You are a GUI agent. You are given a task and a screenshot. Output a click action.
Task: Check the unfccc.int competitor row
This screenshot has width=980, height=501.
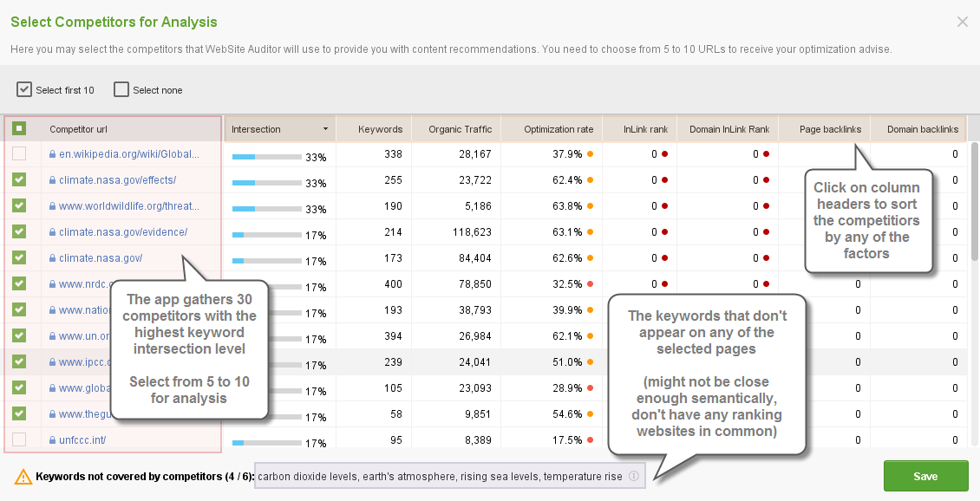pyautogui.click(x=19, y=440)
